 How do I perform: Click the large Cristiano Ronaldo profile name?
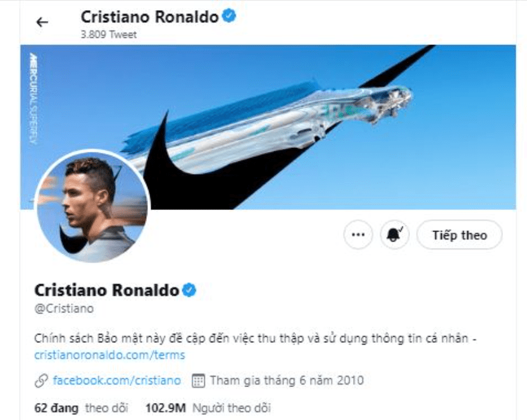click(x=106, y=290)
